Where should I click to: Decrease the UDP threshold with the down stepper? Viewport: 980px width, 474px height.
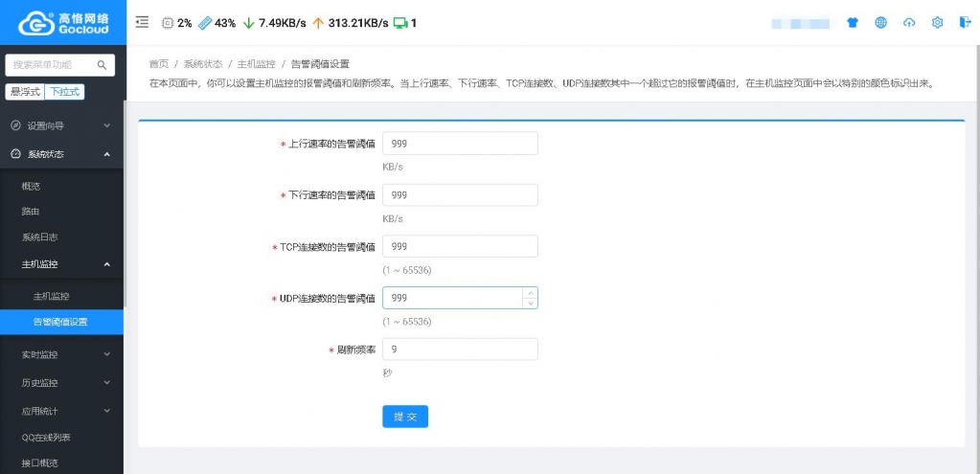click(530, 303)
